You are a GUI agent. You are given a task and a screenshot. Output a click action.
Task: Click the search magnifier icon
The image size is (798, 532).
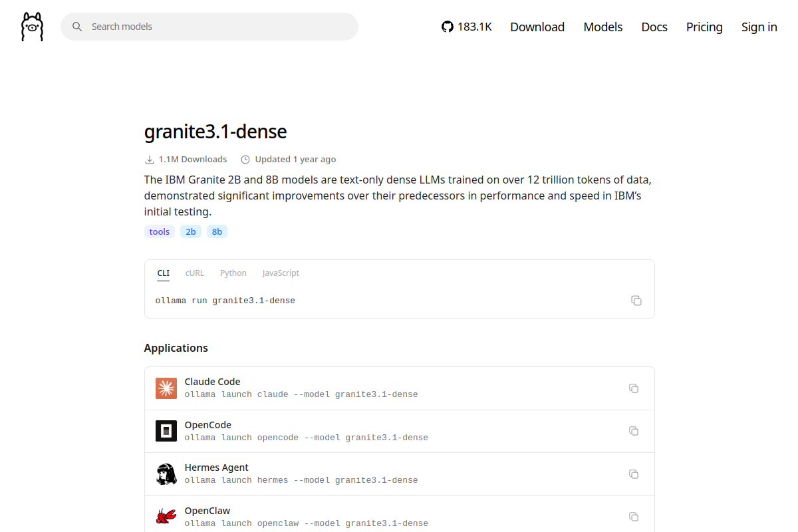tap(77, 27)
